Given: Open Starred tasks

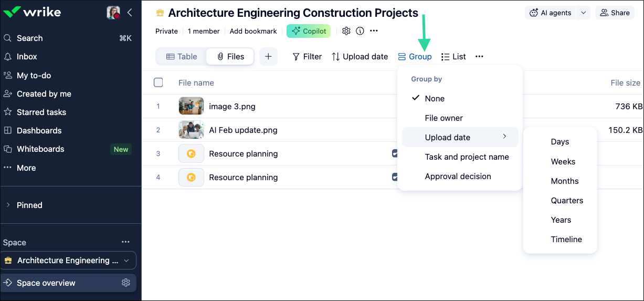Looking at the screenshot, I should (41, 112).
